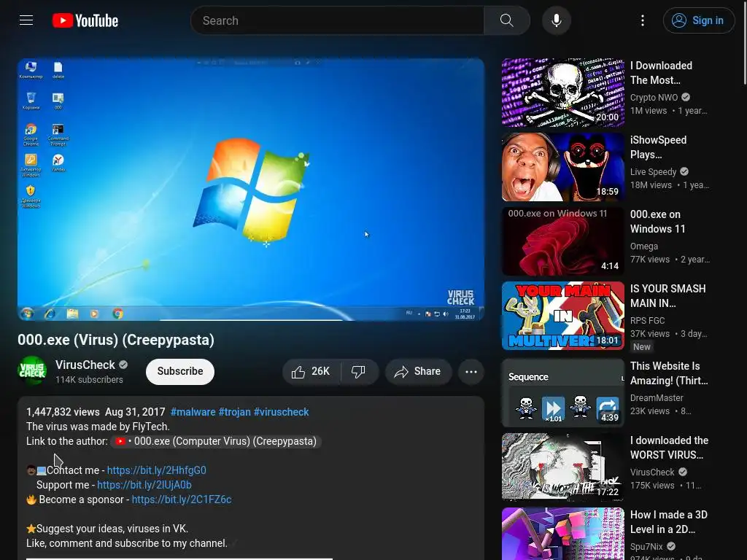Open skull thumbnail I Downloaded The Most
This screenshot has width=747, height=560.
click(x=563, y=93)
